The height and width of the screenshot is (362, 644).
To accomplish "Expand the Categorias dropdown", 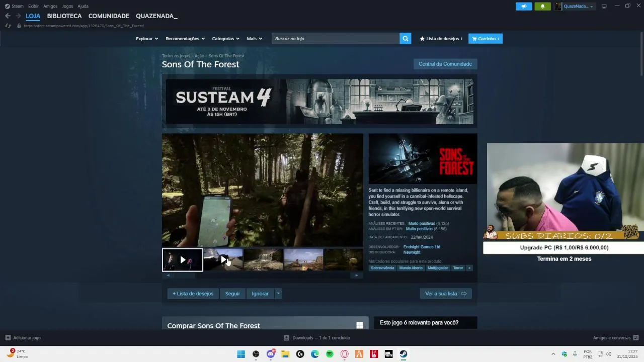I will tap(226, 39).
